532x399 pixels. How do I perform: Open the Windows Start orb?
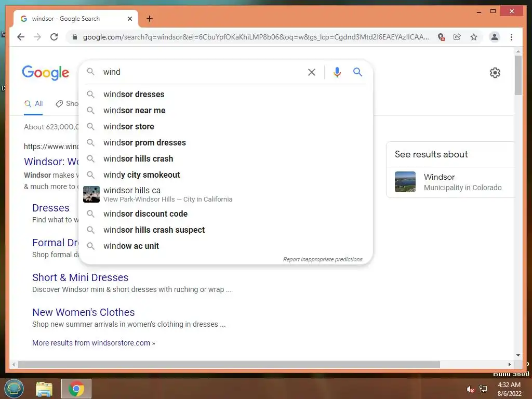tap(14, 389)
